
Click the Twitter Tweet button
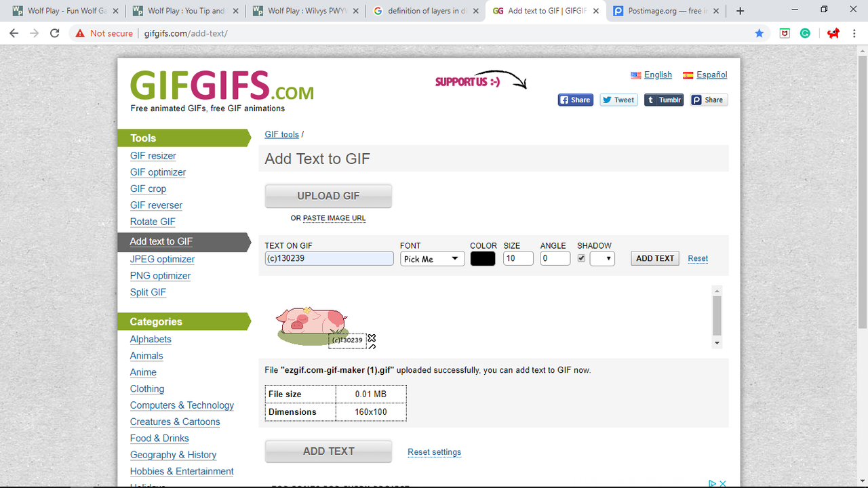[618, 100]
